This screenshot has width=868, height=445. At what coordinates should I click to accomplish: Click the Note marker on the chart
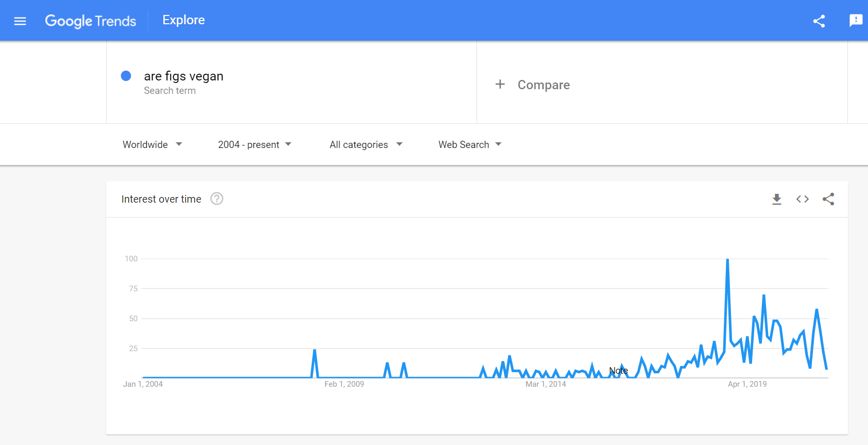(x=618, y=371)
